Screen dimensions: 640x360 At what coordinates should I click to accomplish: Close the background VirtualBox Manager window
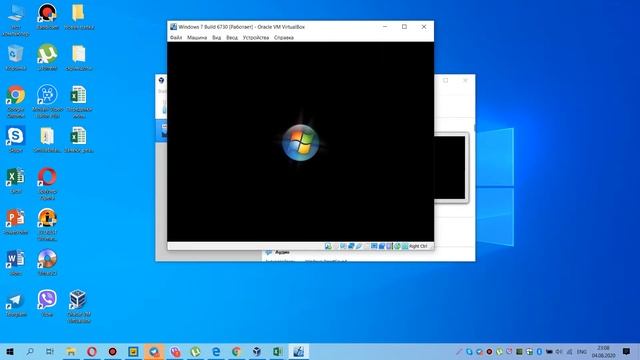pyautogui.click(x=465, y=80)
